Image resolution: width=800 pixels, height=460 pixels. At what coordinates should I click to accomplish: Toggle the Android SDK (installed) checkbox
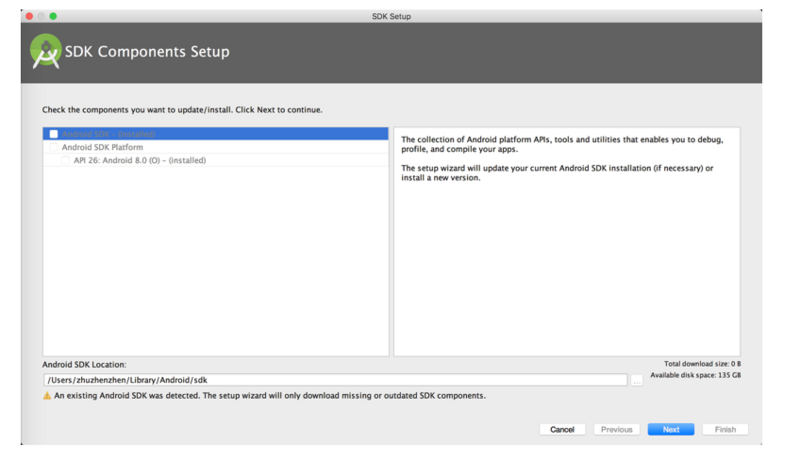54,134
